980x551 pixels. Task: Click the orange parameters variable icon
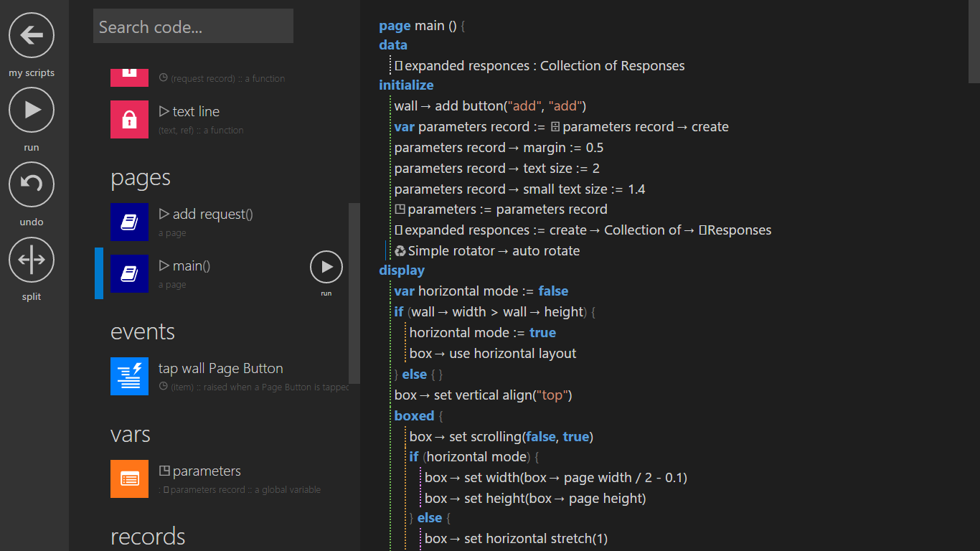[x=129, y=479]
